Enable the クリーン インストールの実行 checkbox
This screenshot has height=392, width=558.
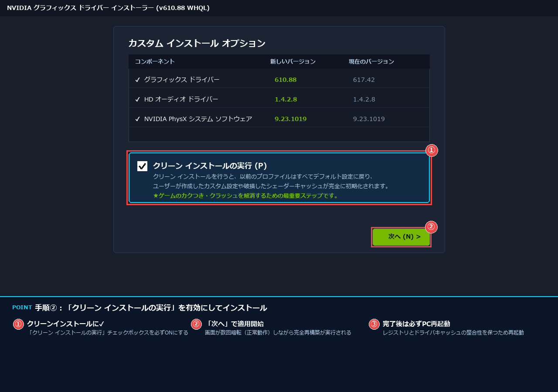click(x=142, y=166)
